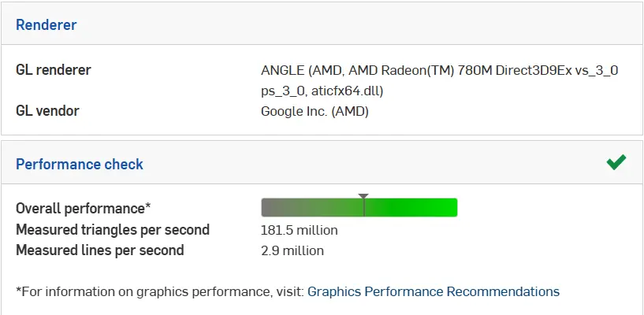
Task: Open the Graphics Performance Recommendations link
Action: pos(433,291)
